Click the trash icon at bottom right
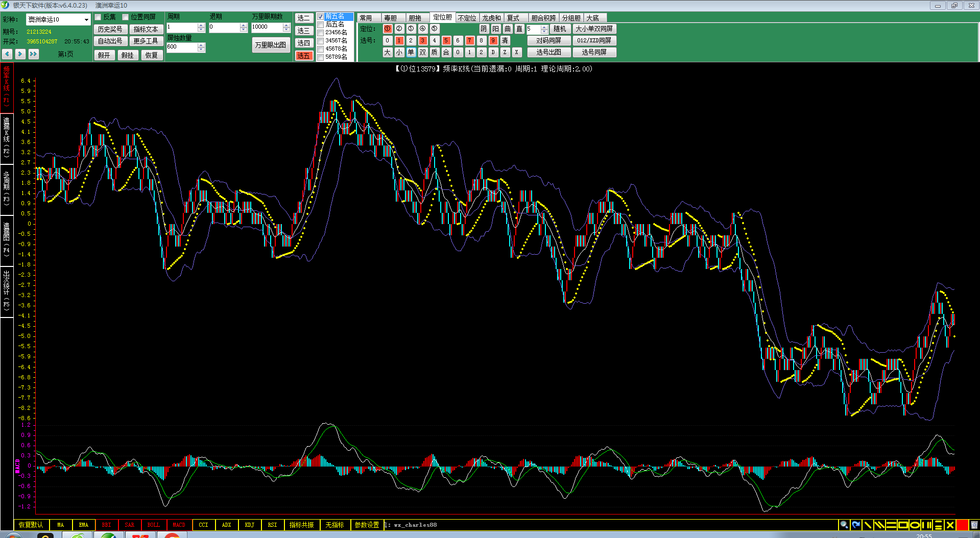Viewport: 980px width, 538px height. [974, 525]
